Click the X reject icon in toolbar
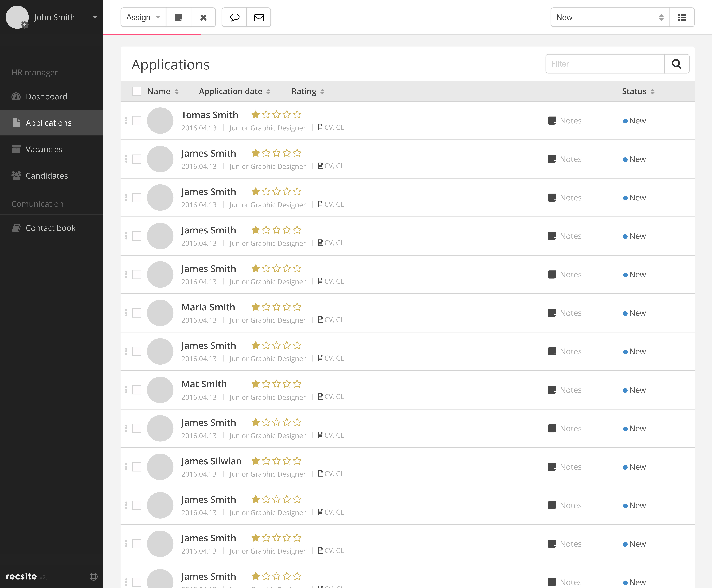 pyautogui.click(x=203, y=18)
